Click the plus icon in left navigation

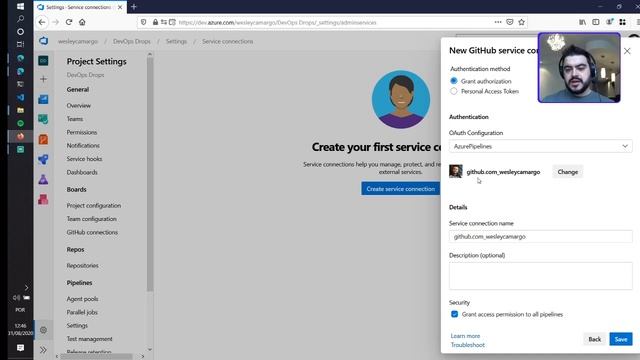click(43, 79)
